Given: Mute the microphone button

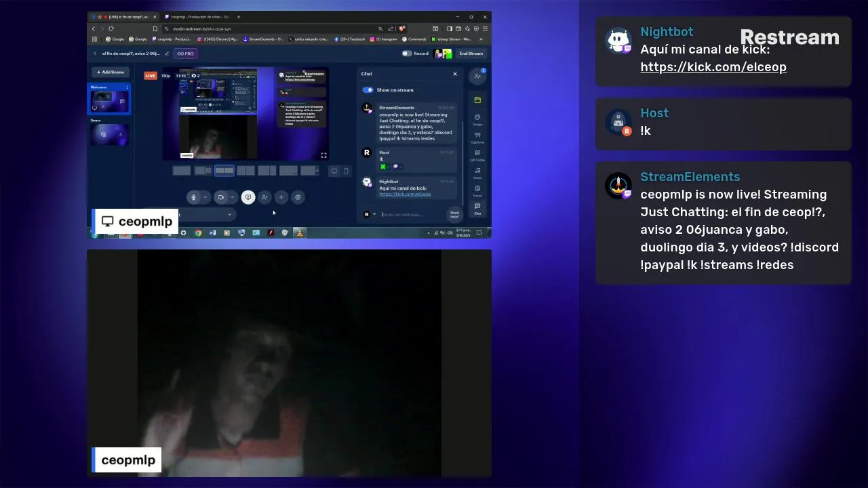Looking at the screenshot, I should click(x=194, y=197).
